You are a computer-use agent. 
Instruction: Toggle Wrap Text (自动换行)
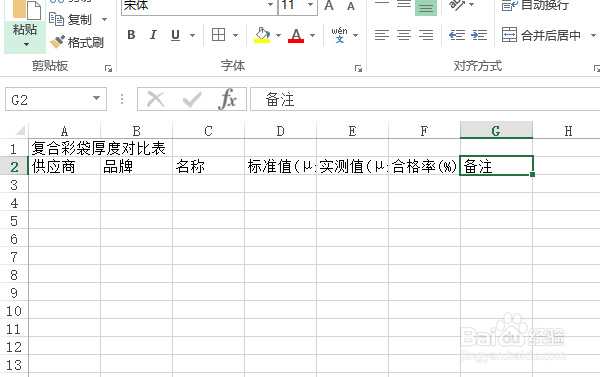click(535, 5)
